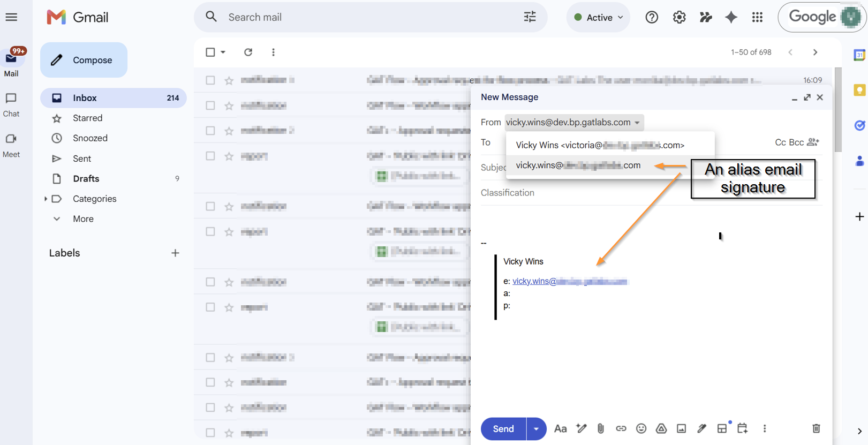
Task: Open the send options dropdown arrow
Action: click(536, 429)
